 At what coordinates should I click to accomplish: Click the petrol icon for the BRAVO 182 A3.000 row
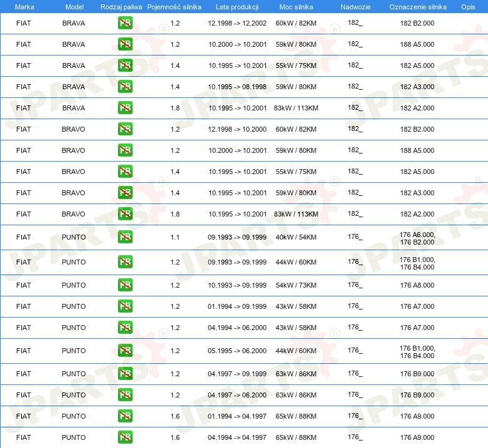tap(125, 193)
